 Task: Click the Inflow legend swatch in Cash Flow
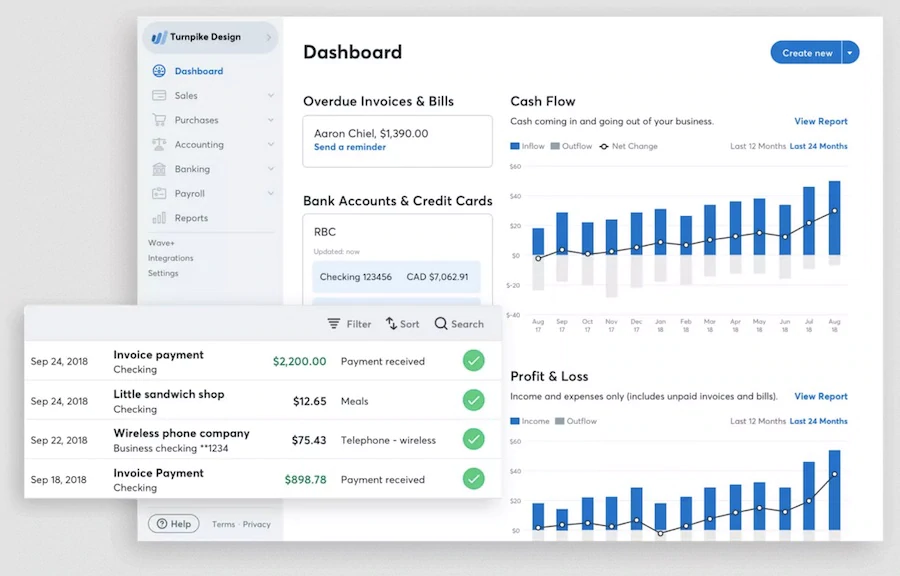[515, 146]
